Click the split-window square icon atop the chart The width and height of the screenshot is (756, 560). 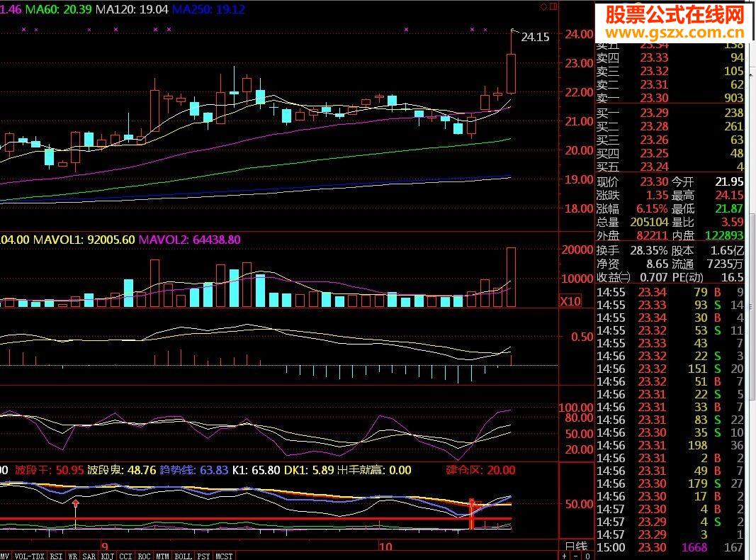(553, 6)
